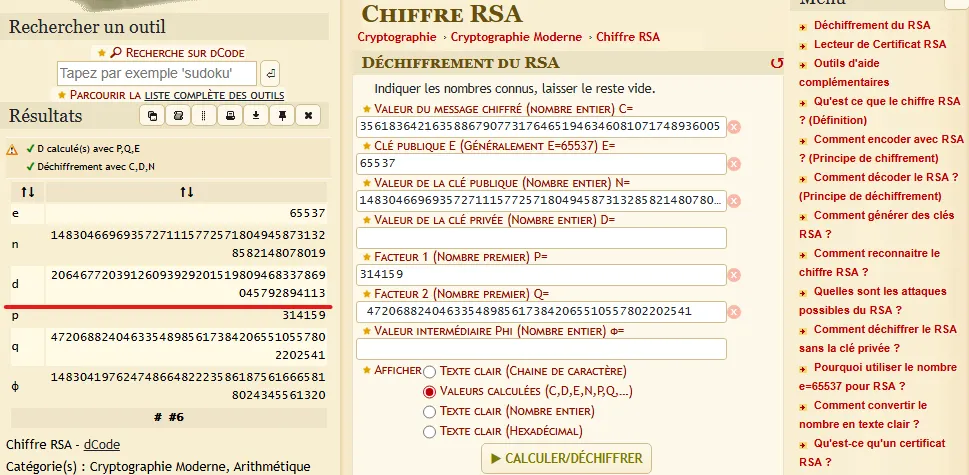This screenshot has height=475, width=969.
Task: Pin the results panel
Action: [x=282, y=116]
